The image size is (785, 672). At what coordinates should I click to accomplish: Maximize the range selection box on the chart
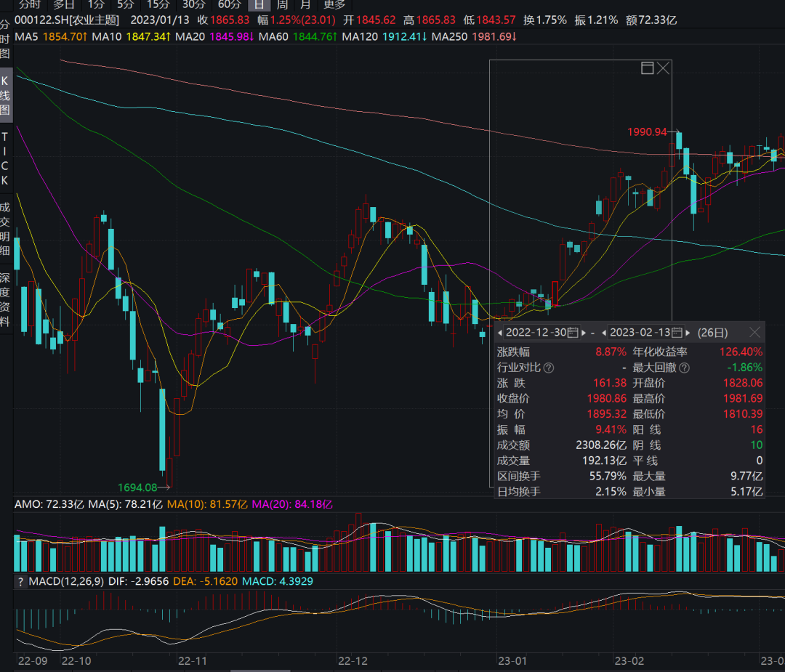[x=648, y=68]
